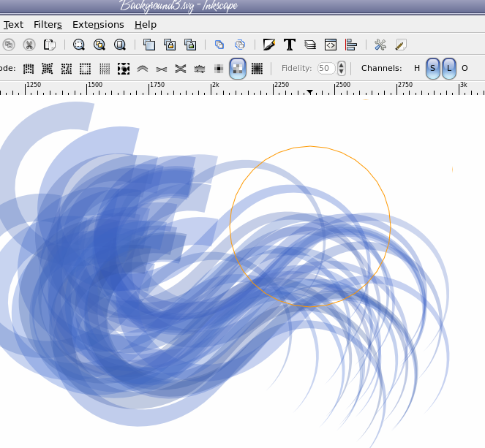485x448 pixels.
Task: Select tweak Attract/repel paths mode
Action: 181,68
